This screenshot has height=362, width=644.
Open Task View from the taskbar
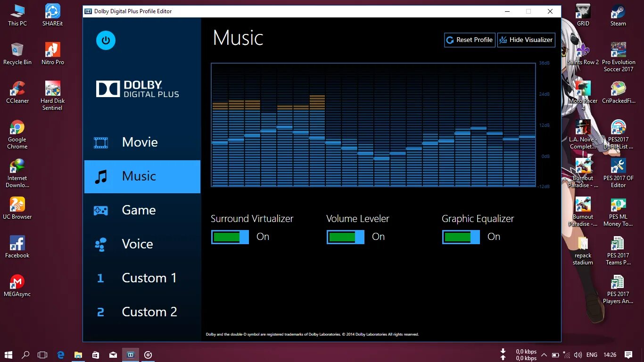[43, 354]
